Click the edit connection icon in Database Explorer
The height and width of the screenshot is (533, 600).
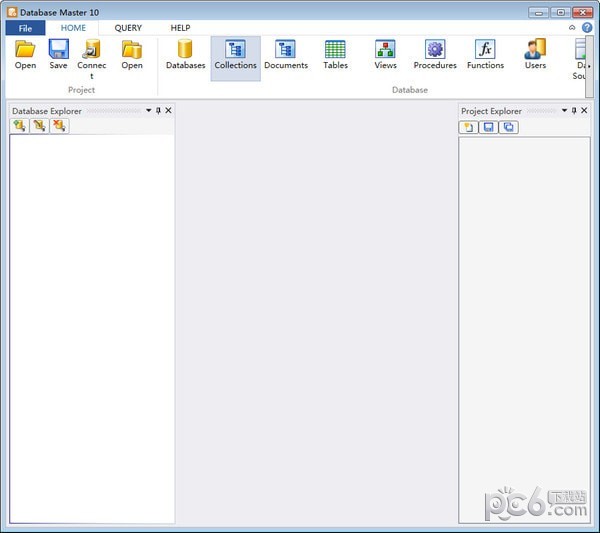[39, 126]
